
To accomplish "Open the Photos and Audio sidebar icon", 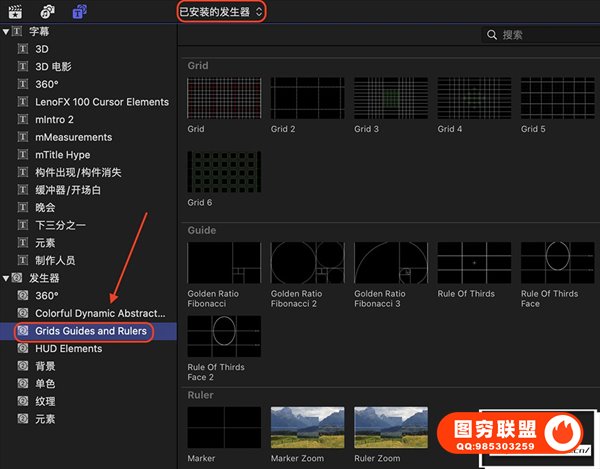I will 47,11.
